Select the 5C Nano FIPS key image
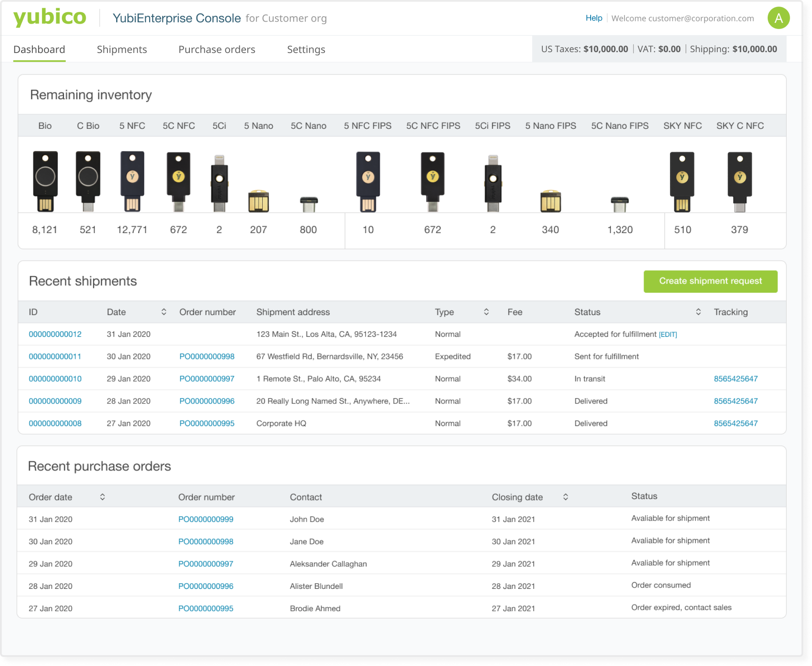The width and height of the screenshot is (812, 666). [x=620, y=204]
